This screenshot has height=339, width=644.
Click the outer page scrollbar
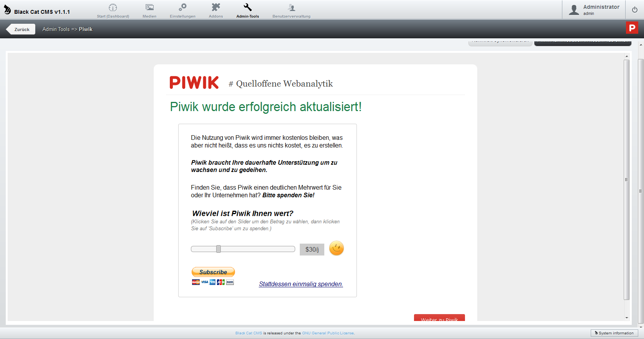click(x=641, y=191)
